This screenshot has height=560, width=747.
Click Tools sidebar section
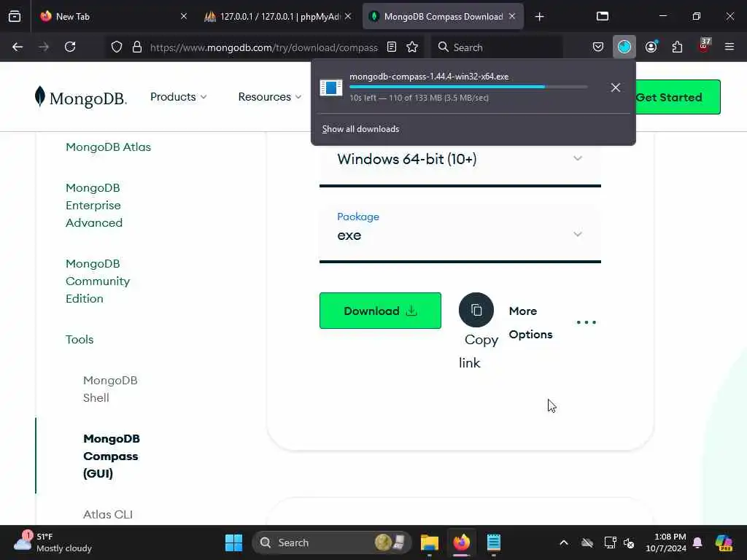[80, 340]
